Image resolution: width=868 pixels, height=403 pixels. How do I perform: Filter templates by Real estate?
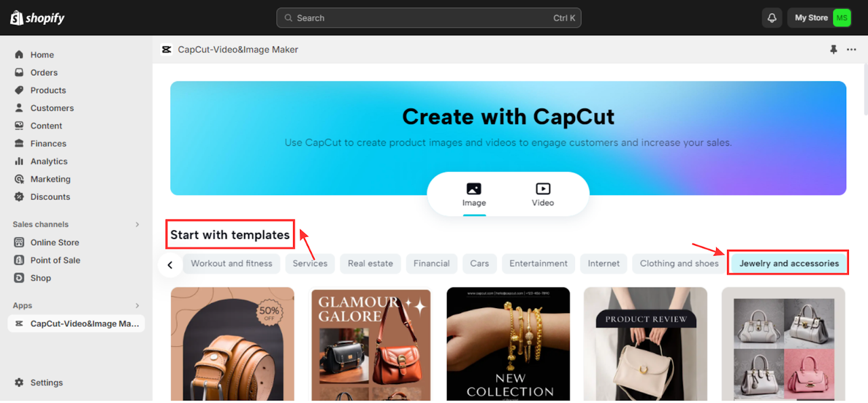coord(370,263)
